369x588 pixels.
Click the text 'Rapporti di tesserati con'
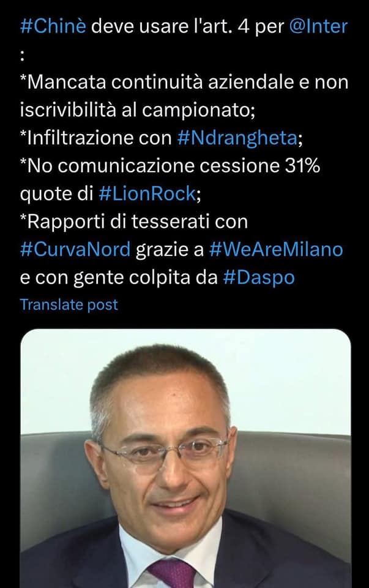coord(138,221)
